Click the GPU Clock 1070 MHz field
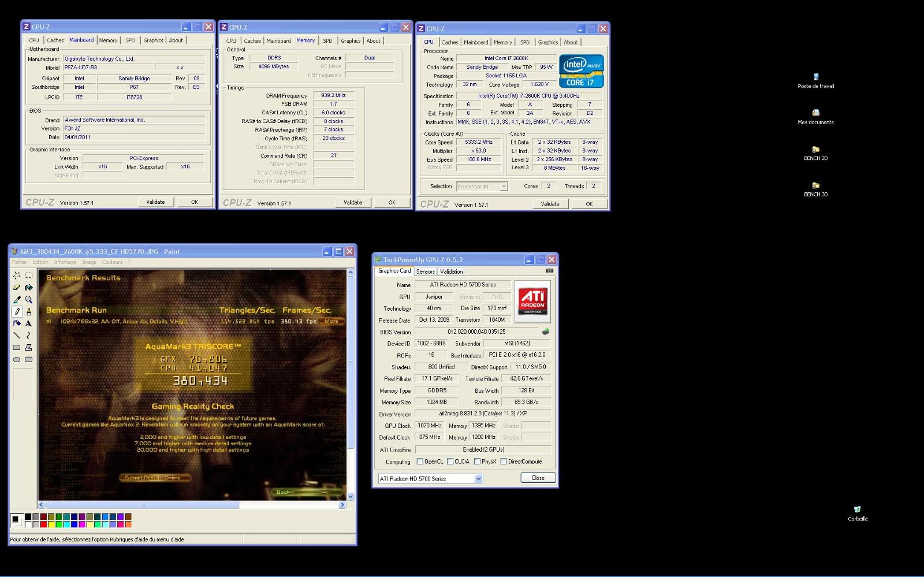 coord(429,426)
